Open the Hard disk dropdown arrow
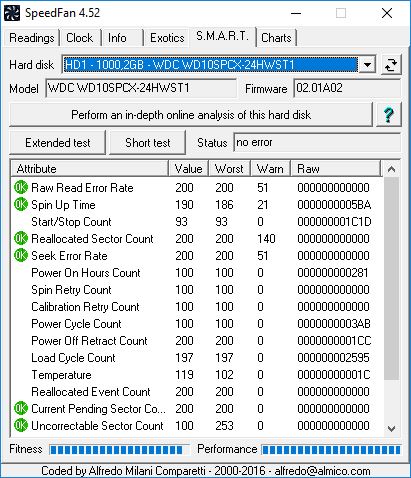The width and height of the screenshot is (411, 478). coord(367,65)
